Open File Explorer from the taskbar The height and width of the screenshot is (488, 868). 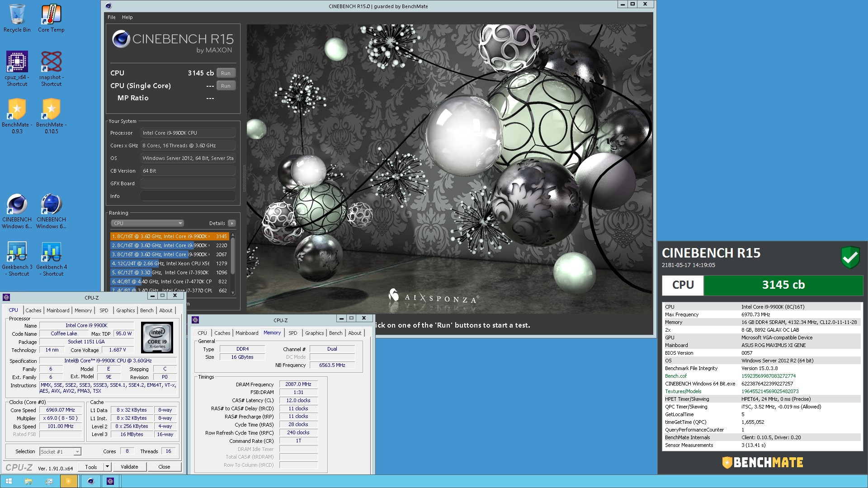pyautogui.click(x=28, y=481)
